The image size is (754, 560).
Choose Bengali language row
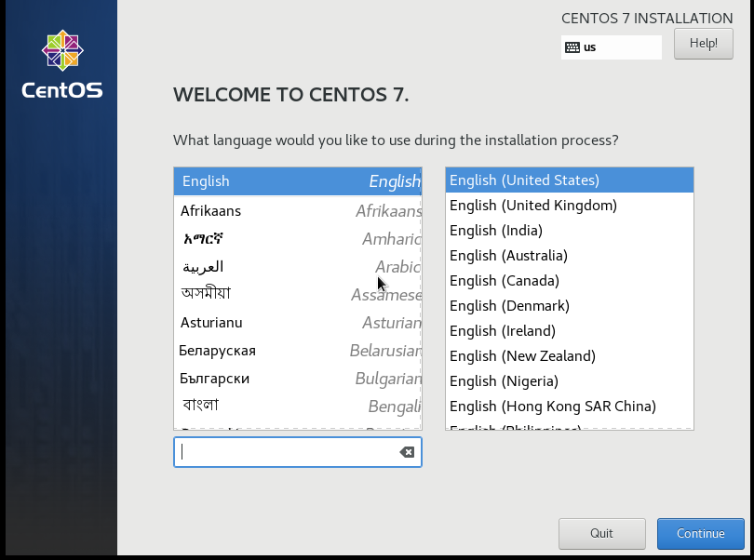tap(298, 407)
